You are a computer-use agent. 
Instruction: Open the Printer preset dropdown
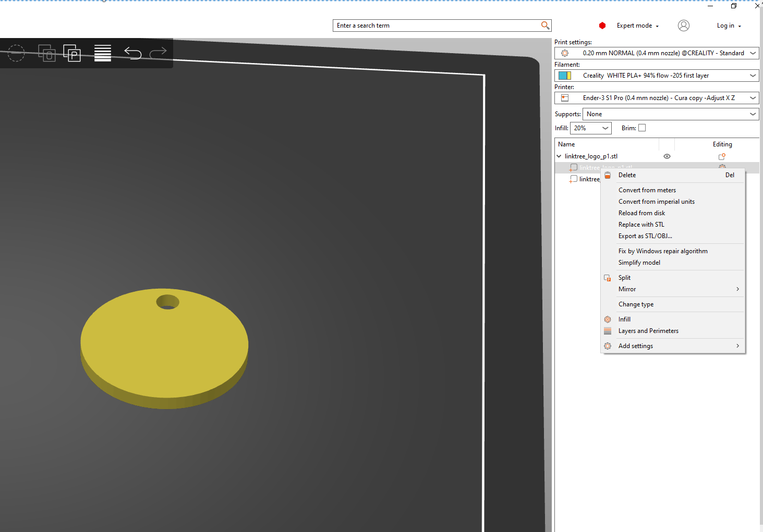(657, 98)
